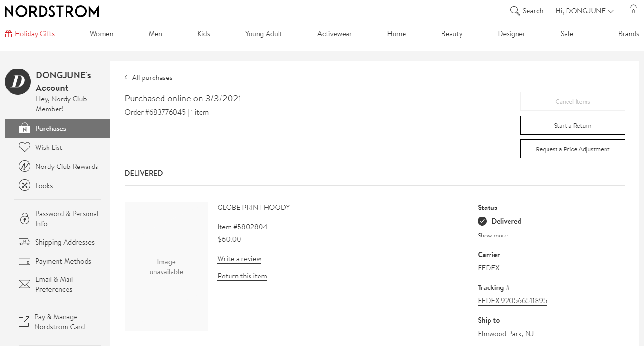Click the GLOBE PRINT HOODY title
Viewport: 644px width, 346px height.
(253, 208)
